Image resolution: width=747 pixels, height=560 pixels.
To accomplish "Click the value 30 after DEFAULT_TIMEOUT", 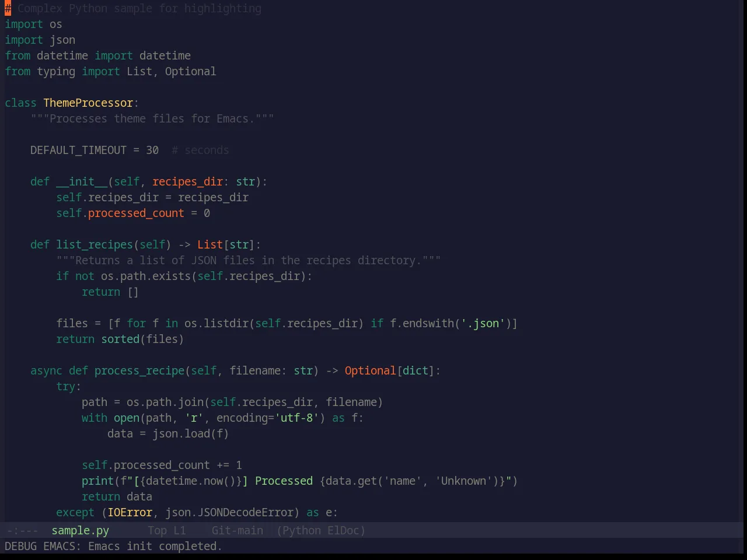I will pos(152,150).
